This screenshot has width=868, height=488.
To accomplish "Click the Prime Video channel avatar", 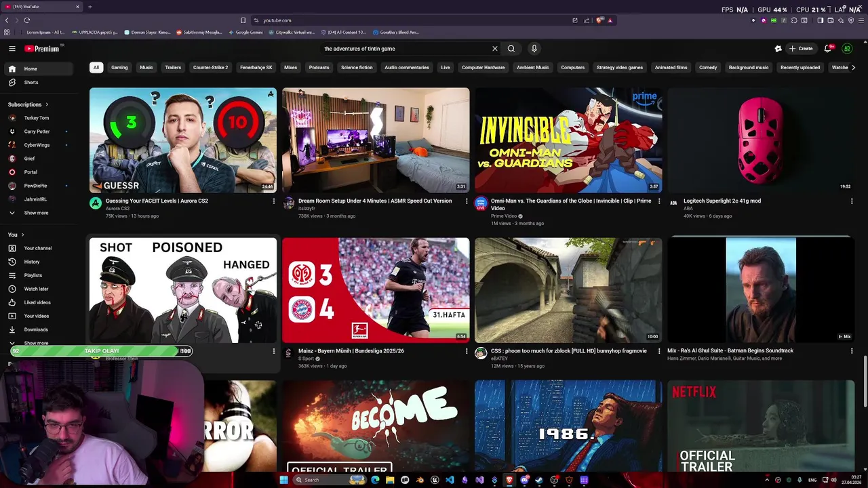I will (481, 203).
